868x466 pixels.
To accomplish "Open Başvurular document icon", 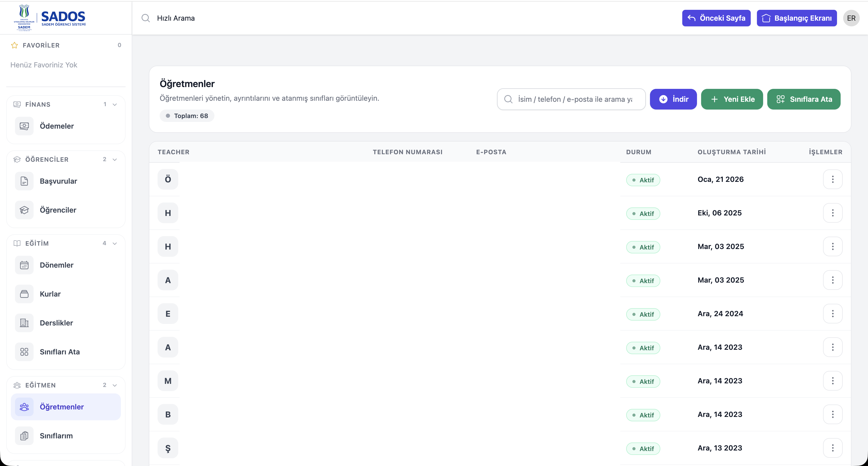I will 24,181.
